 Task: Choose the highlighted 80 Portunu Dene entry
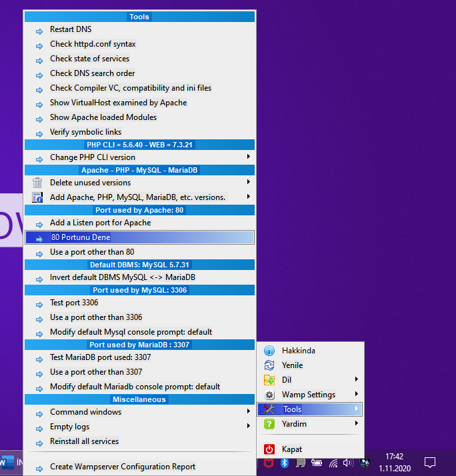coord(139,237)
